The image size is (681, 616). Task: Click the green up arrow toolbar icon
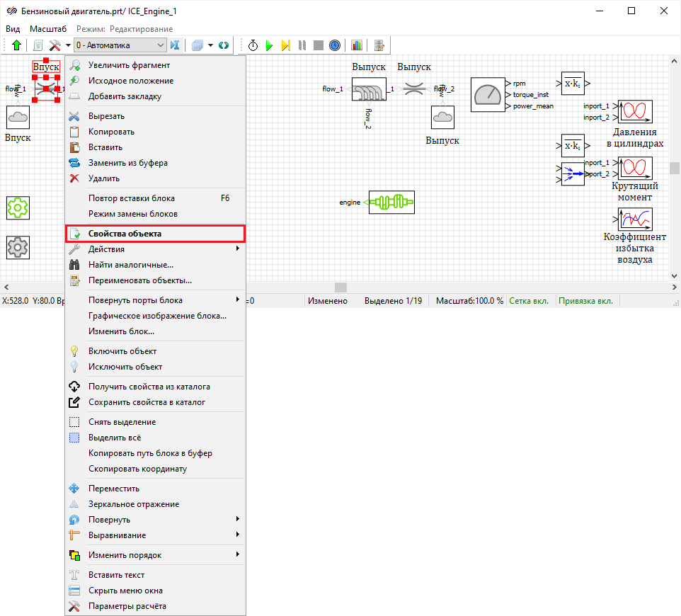[16, 45]
